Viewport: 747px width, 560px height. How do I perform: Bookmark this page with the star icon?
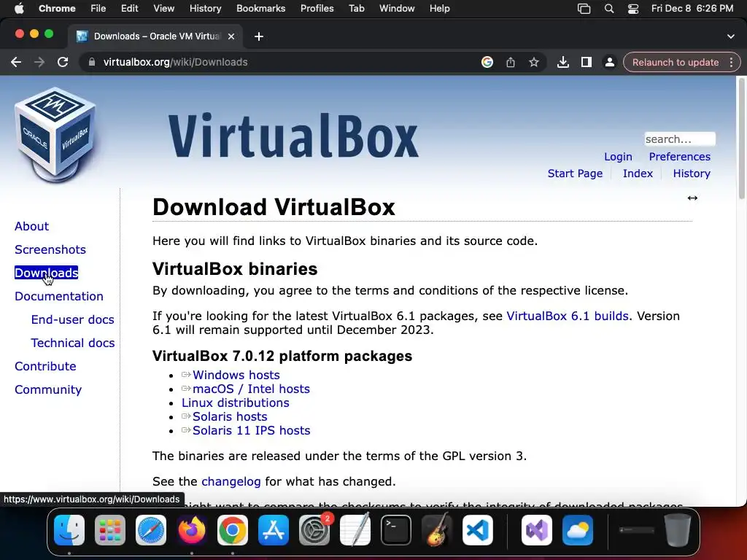point(533,62)
